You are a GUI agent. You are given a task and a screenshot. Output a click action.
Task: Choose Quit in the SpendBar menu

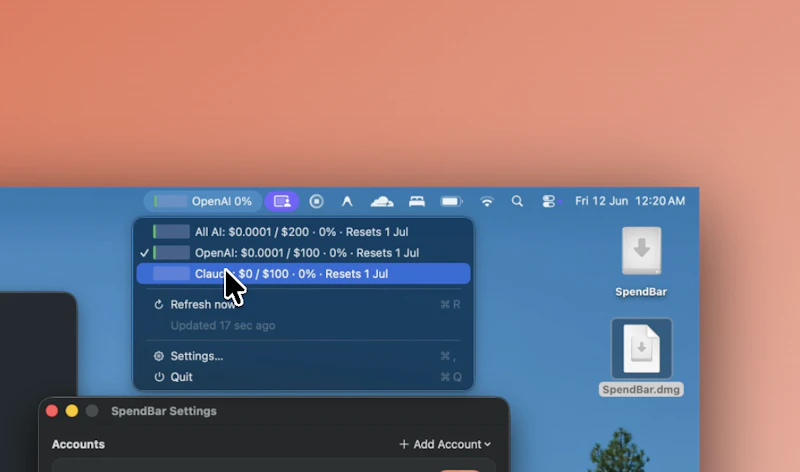pos(303,377)
